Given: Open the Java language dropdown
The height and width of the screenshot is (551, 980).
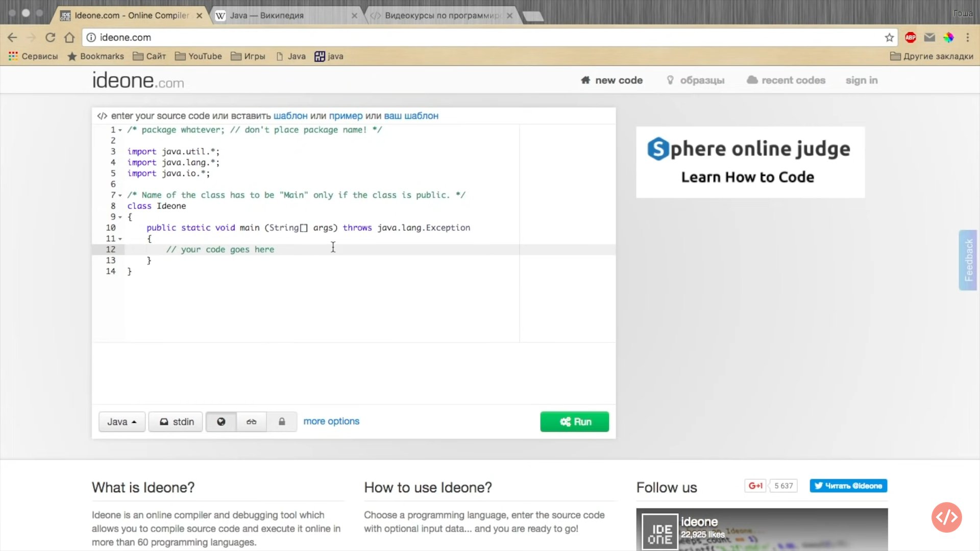Looking at the screenshot, I should coord(121,422).
